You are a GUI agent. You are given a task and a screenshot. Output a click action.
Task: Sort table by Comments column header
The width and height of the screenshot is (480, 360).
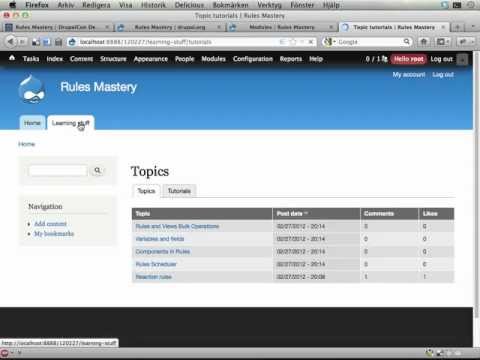(x=379, y=213)
